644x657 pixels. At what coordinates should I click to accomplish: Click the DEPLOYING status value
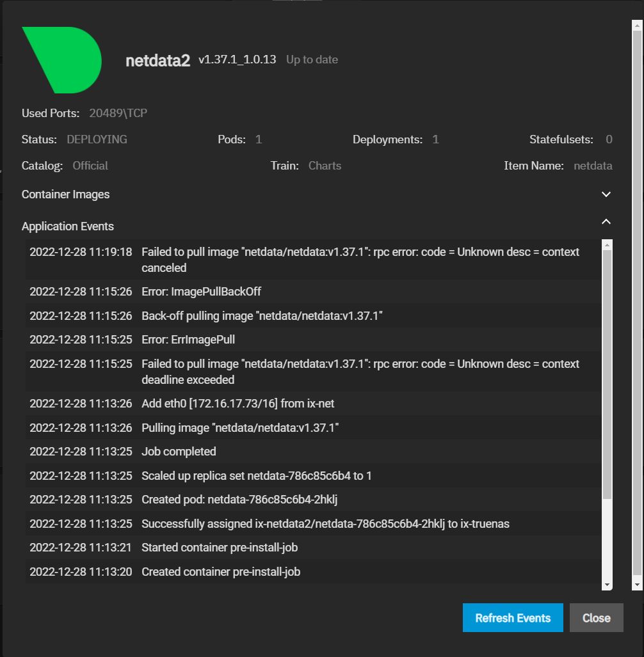97,139
